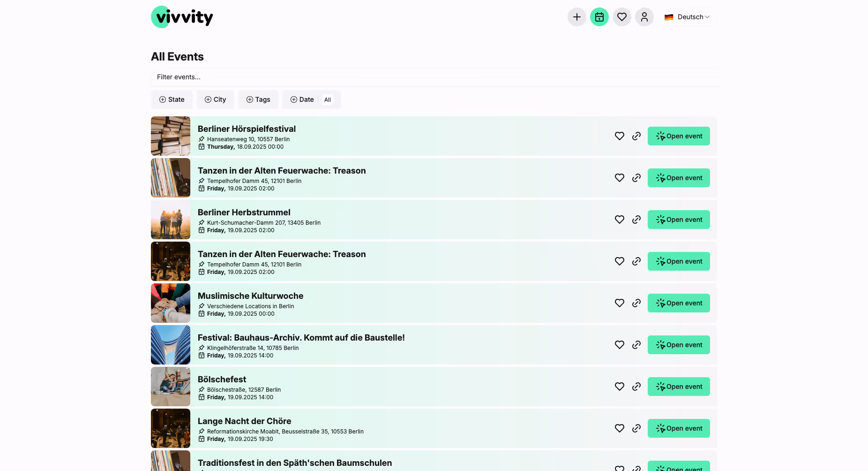Click the link icon for Lange Nacht der Chöre
The height and width of the screenshot is (471, 868).
click(x=636, y=428)
